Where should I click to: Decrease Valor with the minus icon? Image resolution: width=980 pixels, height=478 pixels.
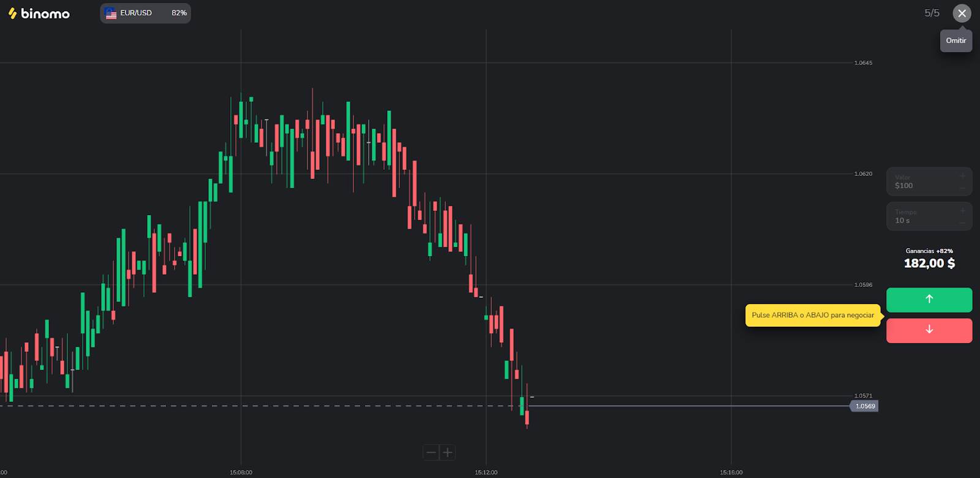tap(962, 188)
